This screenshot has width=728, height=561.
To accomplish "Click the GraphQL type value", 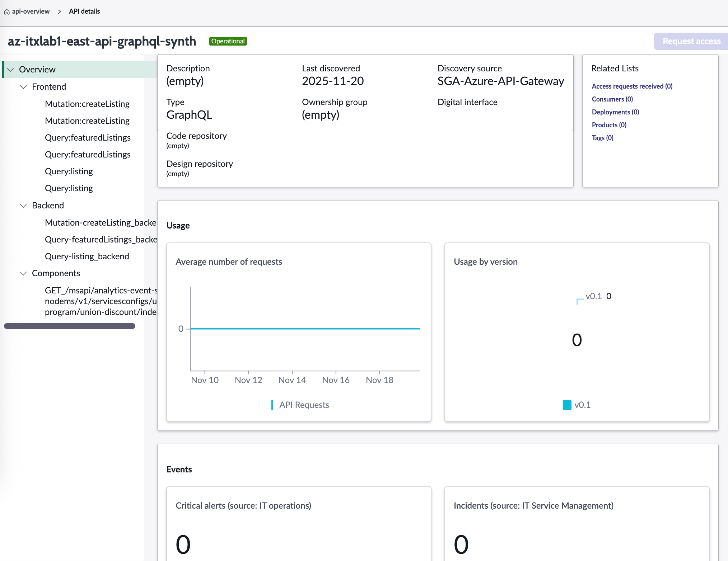I will click(189, 115).
